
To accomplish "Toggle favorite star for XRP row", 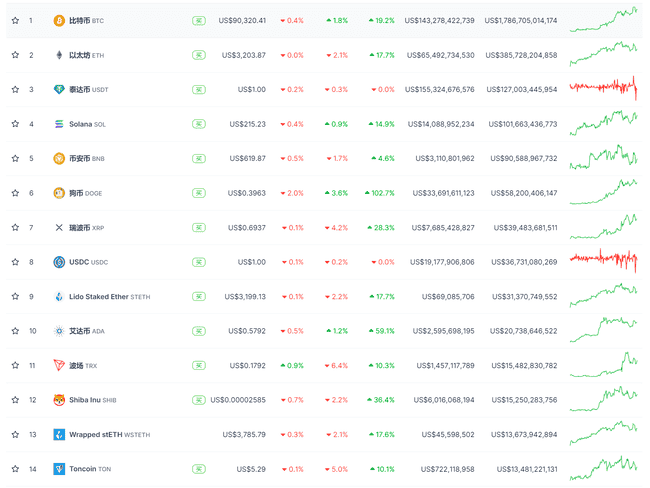I will coord(15,227).
